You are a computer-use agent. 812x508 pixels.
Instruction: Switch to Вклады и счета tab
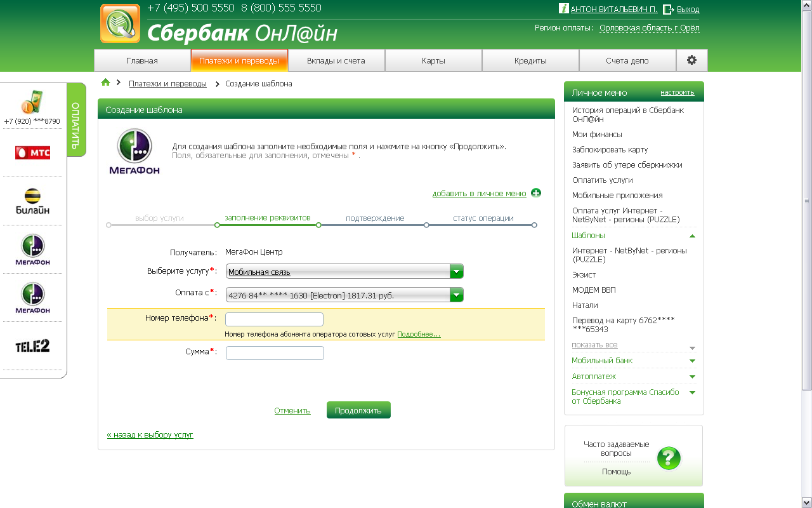[336, 60]
